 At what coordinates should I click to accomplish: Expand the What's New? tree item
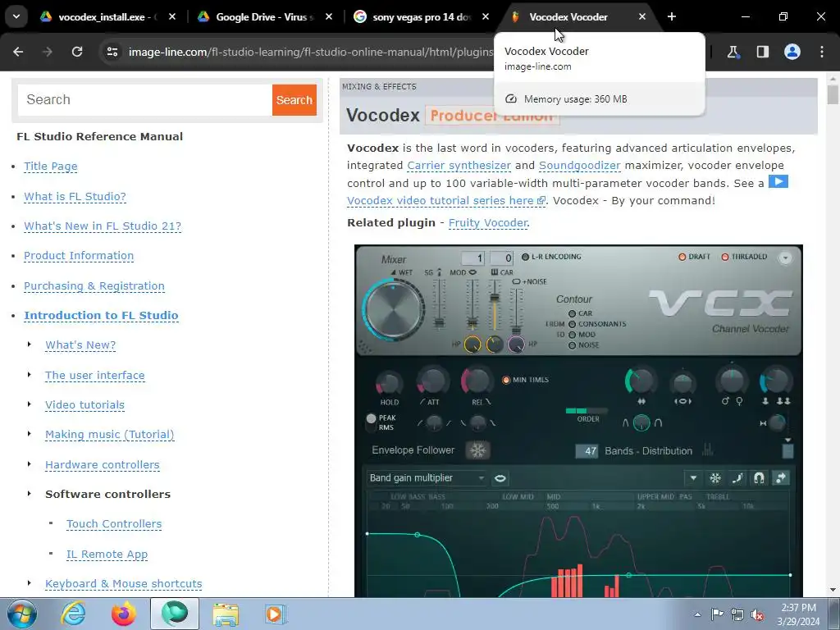pyautogui.click(x=30, y=345)
